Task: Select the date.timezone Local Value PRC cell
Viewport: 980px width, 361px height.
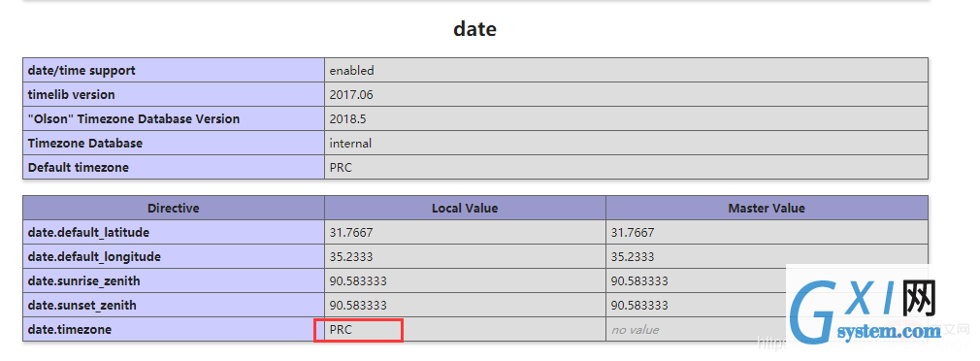Action: 465,329
